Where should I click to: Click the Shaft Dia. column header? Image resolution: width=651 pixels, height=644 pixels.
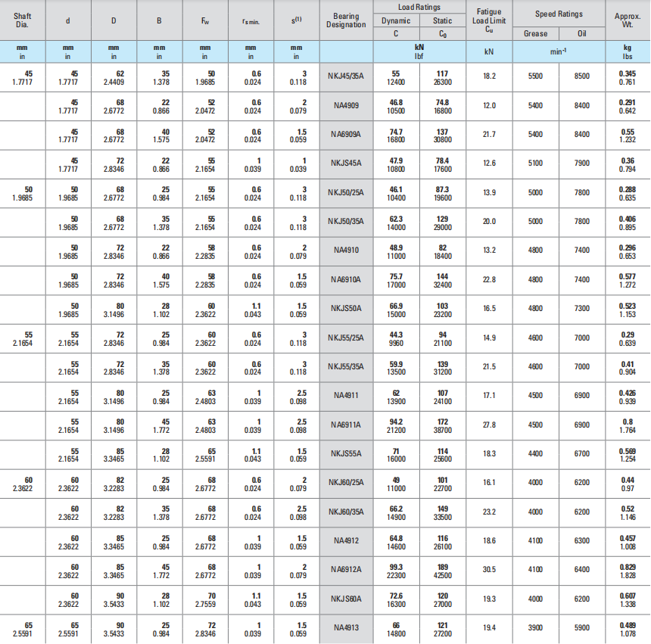point(23,20)
